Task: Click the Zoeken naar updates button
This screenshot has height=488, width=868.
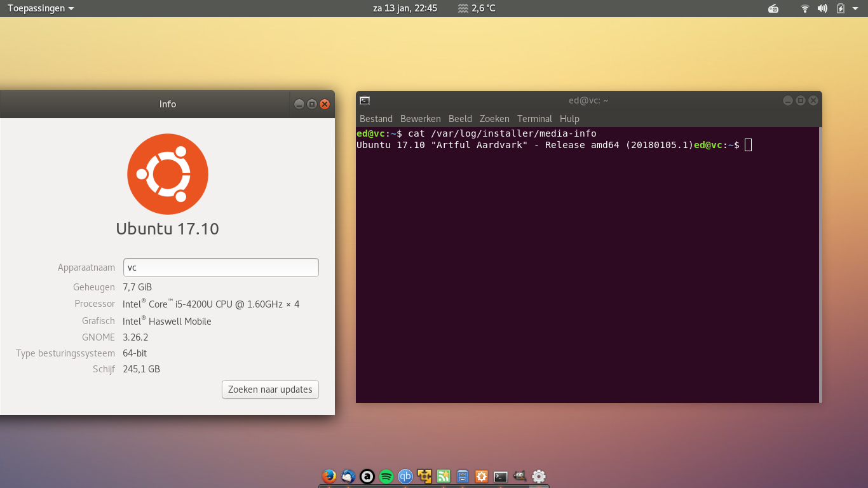Action: point(270,390)
